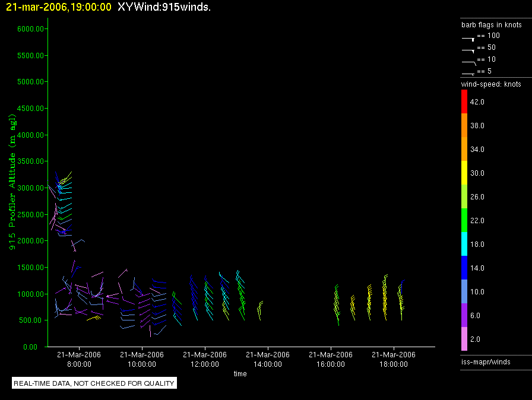Click the 12:00:00 time axis tick label

pyautogui.click(x=205, y=359)
